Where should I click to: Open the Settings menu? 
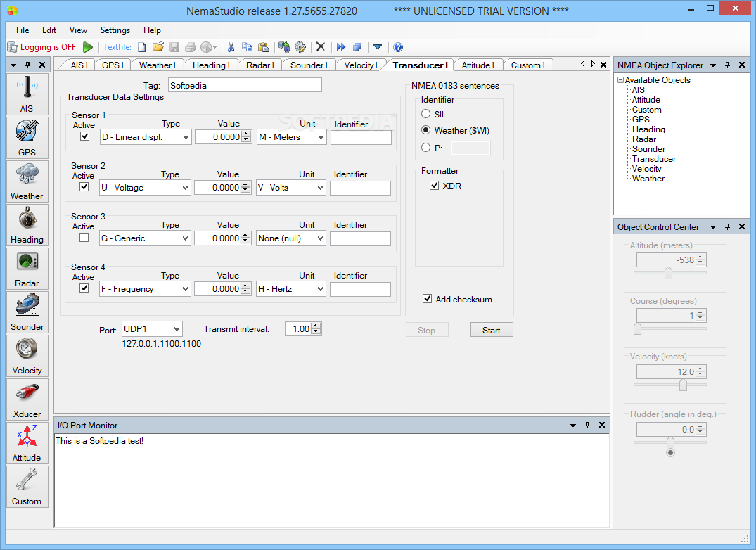click(x=115, y=30)
